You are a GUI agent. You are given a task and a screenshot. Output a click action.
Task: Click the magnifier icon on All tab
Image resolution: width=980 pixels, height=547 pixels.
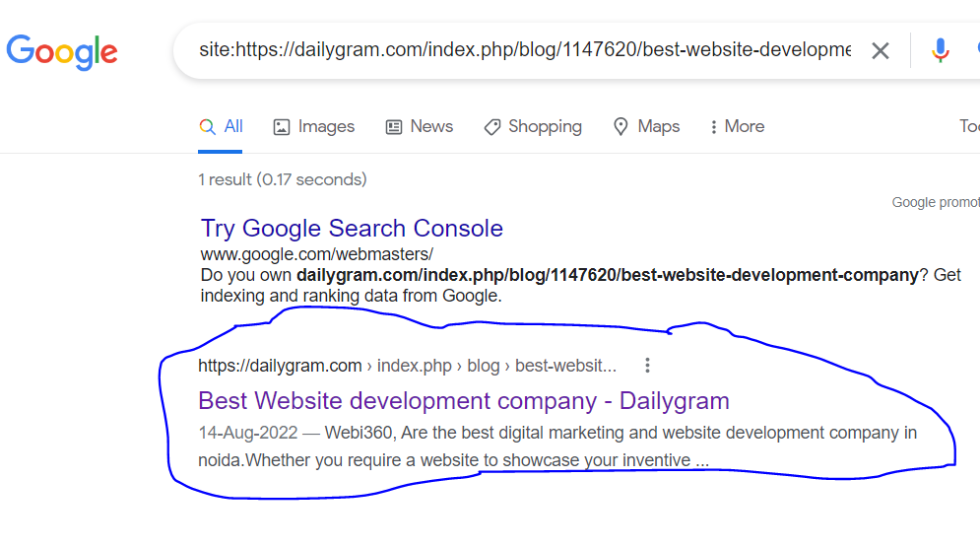pyautogui.click(x=208, y=127)
